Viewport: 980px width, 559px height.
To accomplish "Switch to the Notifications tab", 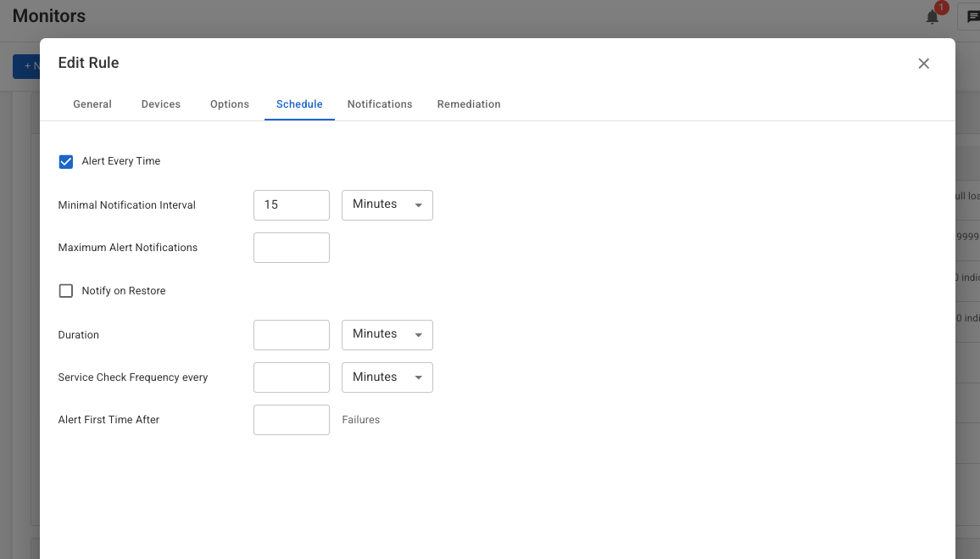I will tap(380, 103).
